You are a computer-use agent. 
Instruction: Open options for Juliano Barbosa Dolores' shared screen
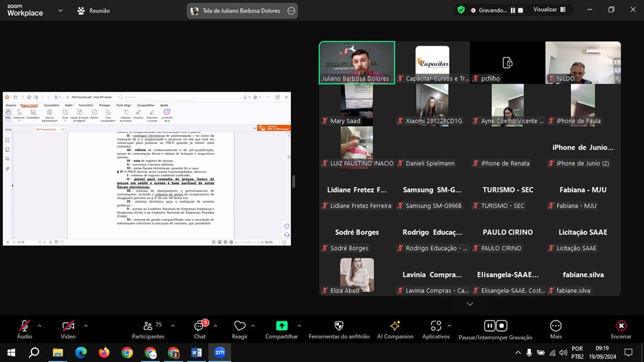(291, 11)
